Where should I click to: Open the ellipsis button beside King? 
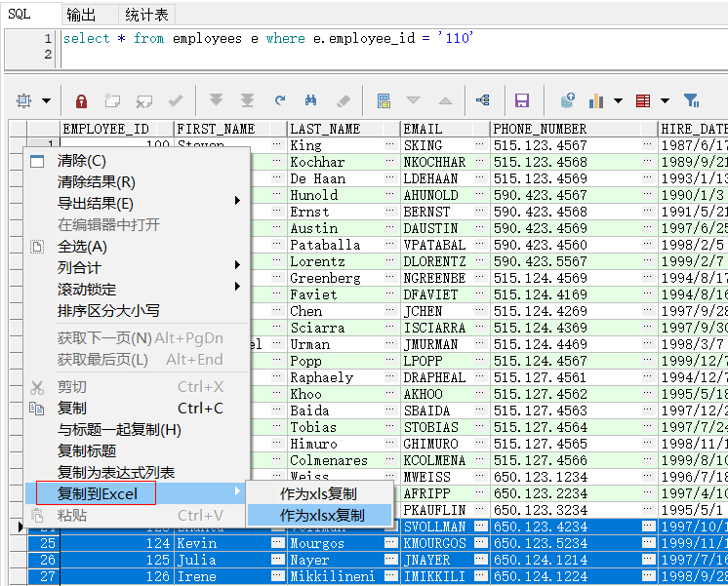390,144
